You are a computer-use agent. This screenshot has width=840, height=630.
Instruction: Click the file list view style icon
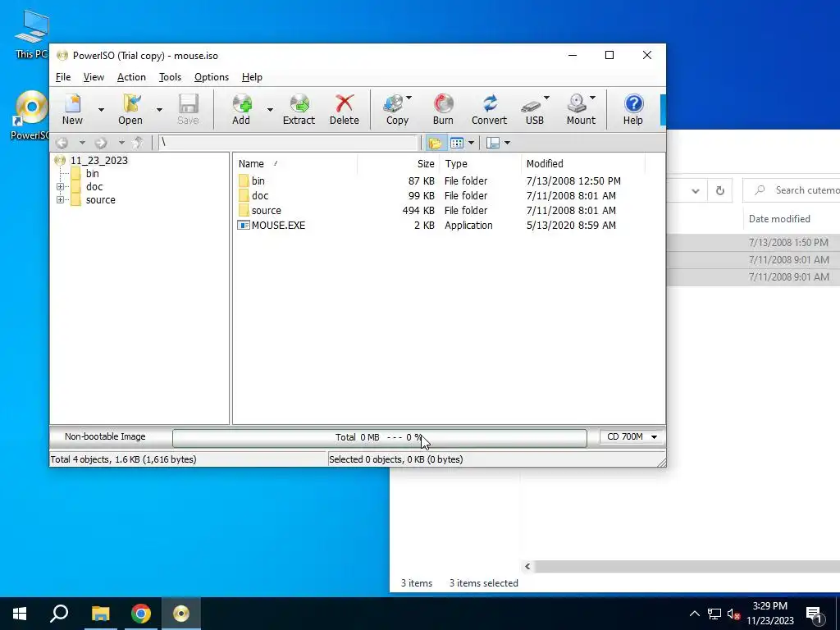(456, 143)
